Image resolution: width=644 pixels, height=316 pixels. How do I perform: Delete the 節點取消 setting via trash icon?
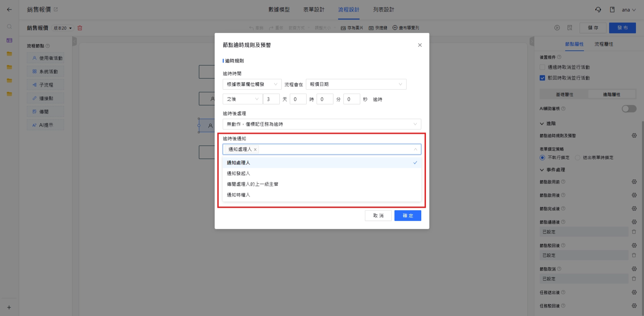[x=634, y=279]
